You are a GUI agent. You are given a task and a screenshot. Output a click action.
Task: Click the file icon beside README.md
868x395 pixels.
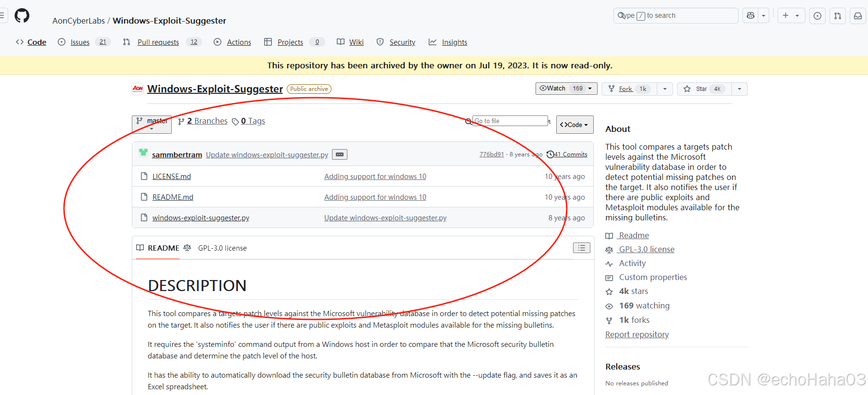point(144,197)
